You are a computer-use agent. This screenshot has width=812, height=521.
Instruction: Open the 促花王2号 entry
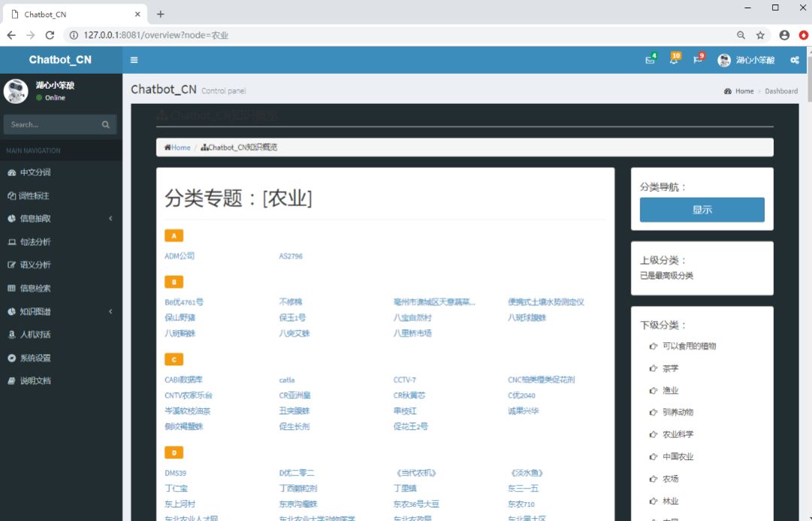[x=411, y=426]
